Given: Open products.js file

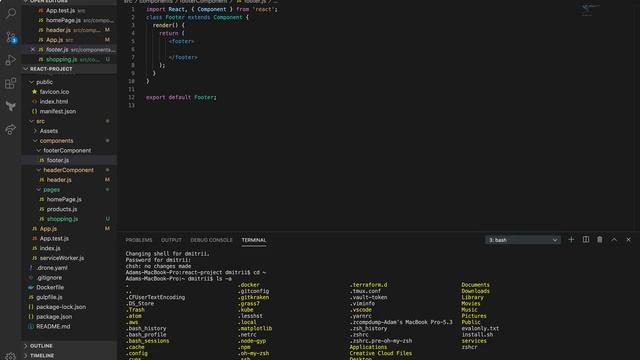Looking at the screenshot, I should (x=69, y=209).
